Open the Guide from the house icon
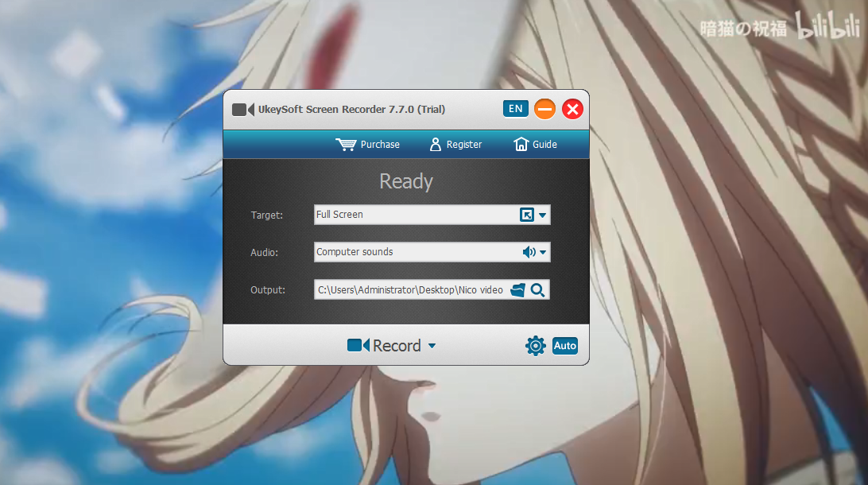The width and height of the screenshot is (868, 485). [535, 145]
